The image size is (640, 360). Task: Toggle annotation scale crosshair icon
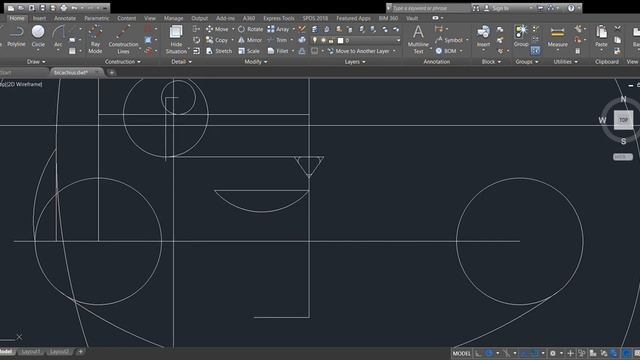tap(570, 353)
